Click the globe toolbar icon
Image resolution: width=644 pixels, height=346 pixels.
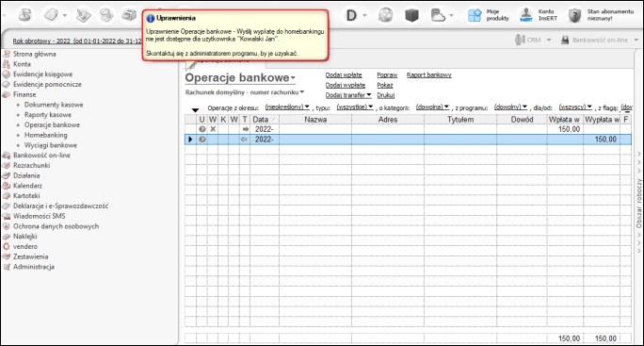386,15
